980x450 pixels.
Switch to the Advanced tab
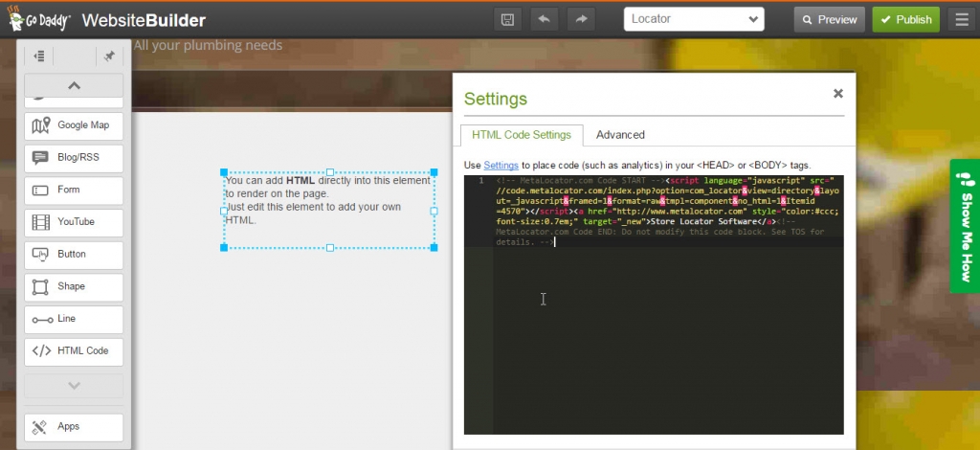620,135
